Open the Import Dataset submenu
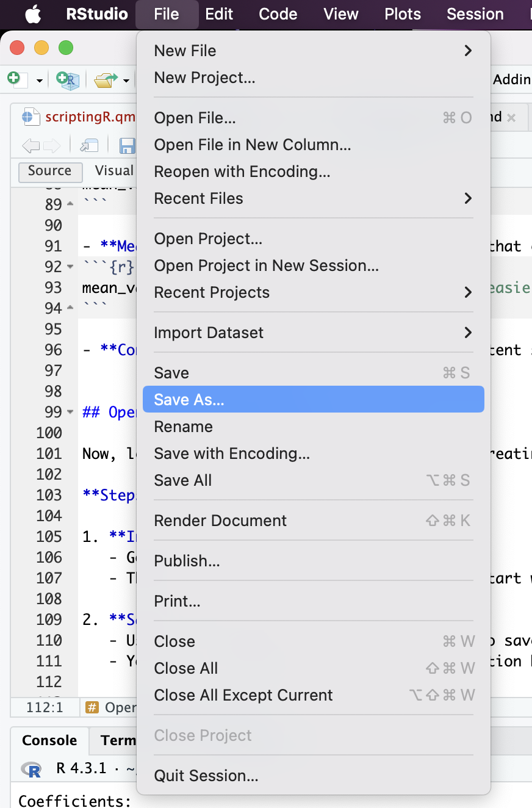This screenshot has width=532, height=808. (x=468, y=333)
